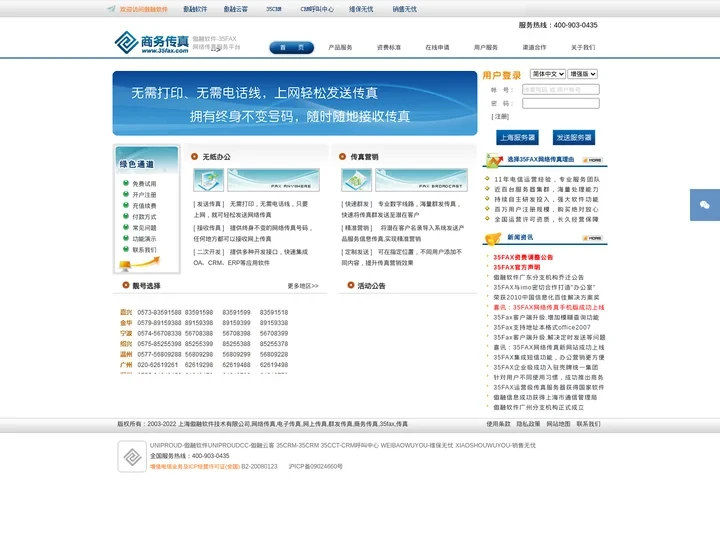720x540 pixels.
Task: Click the paperless office computer thumbnail
Action: 209,180
